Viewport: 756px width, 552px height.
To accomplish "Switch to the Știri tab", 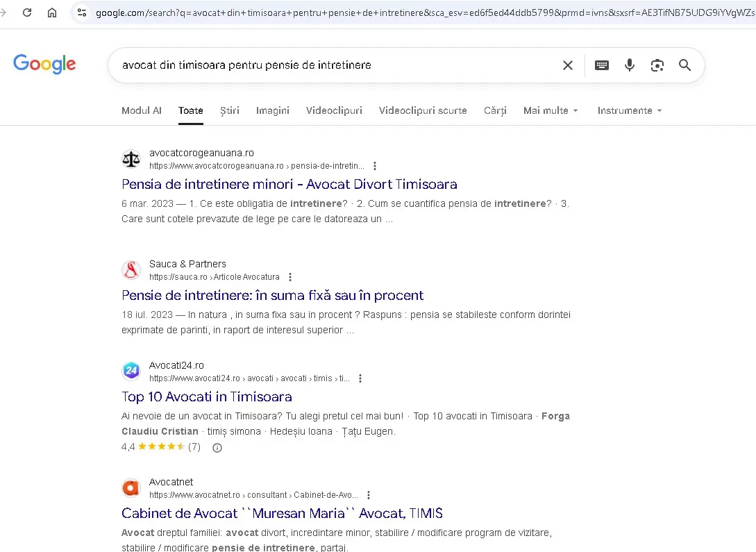I will click(x=229, y=110).
